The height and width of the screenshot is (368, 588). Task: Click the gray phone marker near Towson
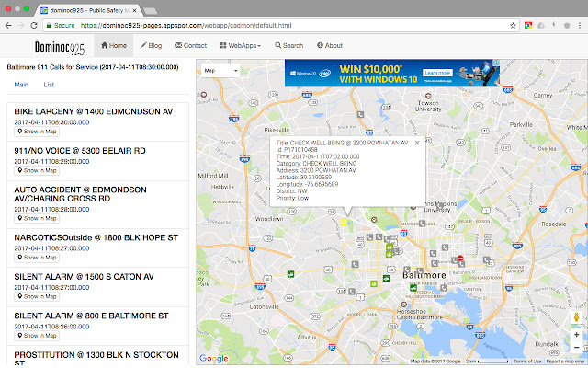click(x=360, y=114)
